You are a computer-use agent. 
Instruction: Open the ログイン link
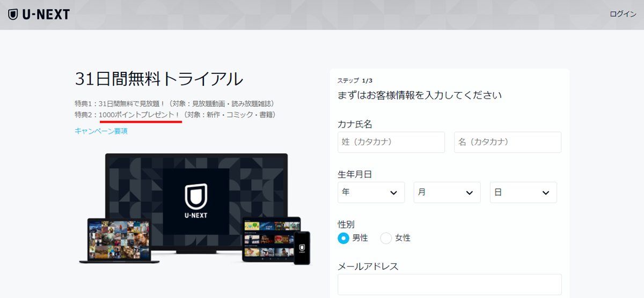623,14
